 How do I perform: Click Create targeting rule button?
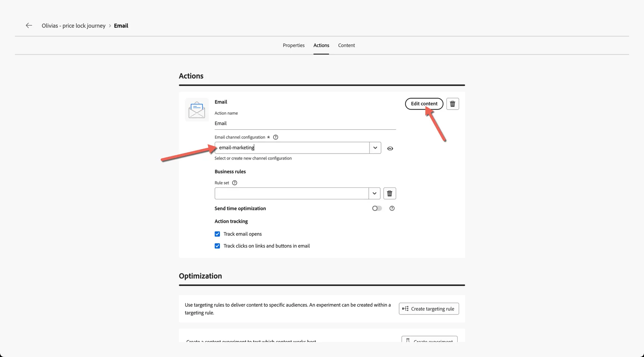[x=429, y=309]
